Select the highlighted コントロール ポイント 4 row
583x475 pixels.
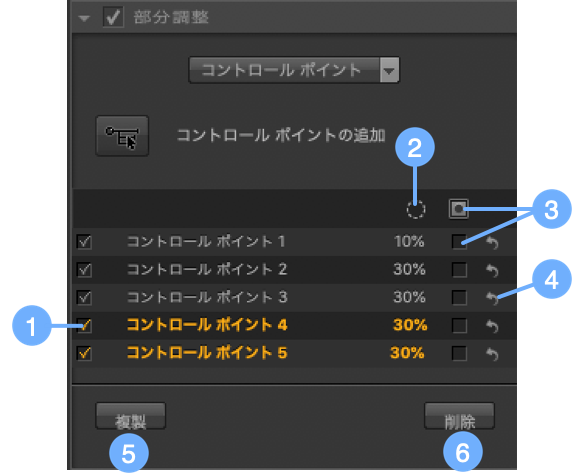click(294, 326)
